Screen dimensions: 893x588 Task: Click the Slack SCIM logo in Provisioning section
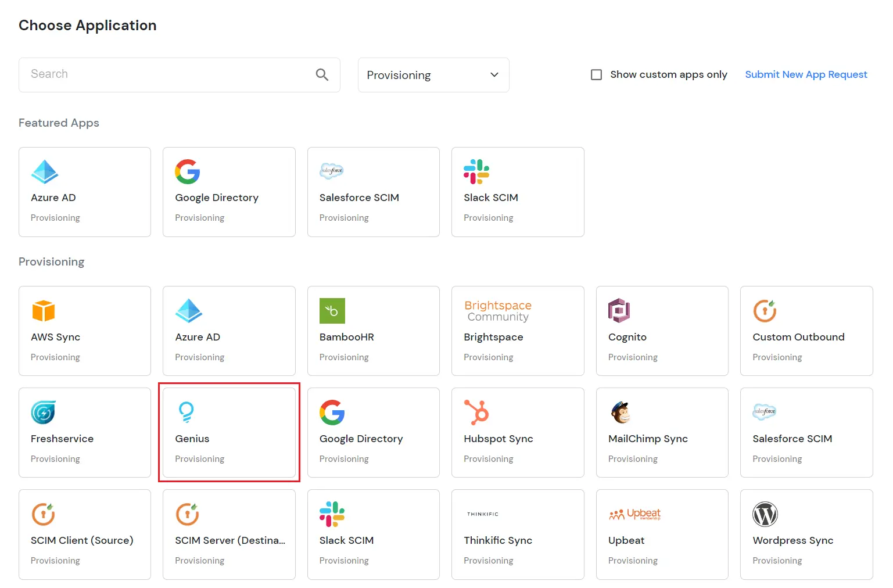[332, 514]
